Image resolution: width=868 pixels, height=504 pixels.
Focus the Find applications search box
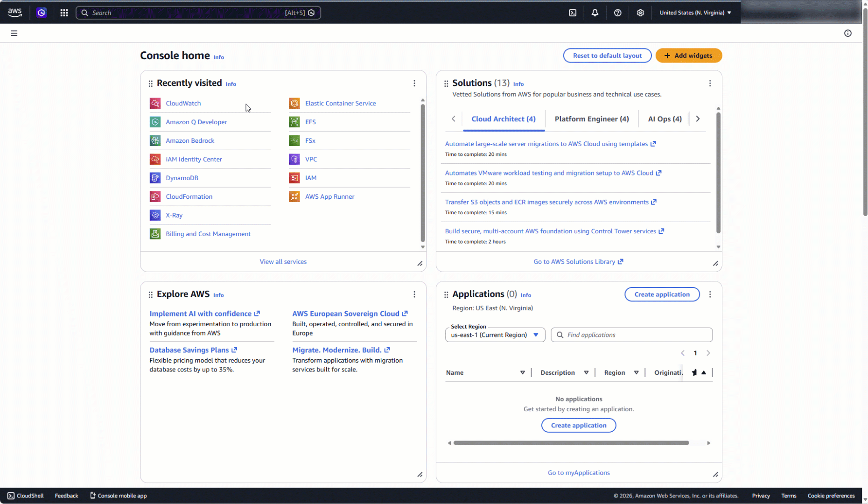tap(631, 335)
